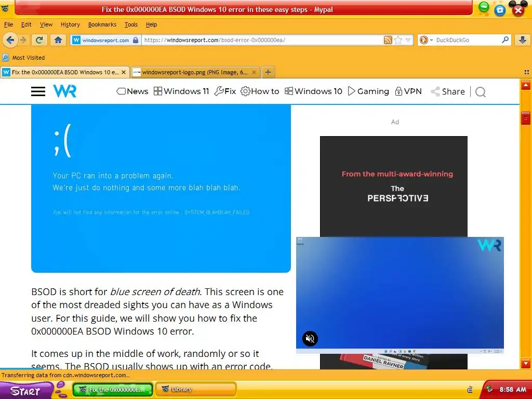Click the system tray device icon

[x=470, y=390]
